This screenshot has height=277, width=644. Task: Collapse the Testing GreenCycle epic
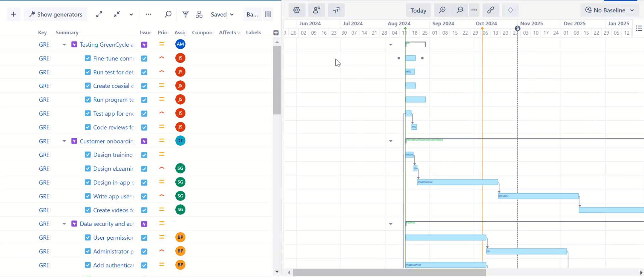tap(64, 45)
